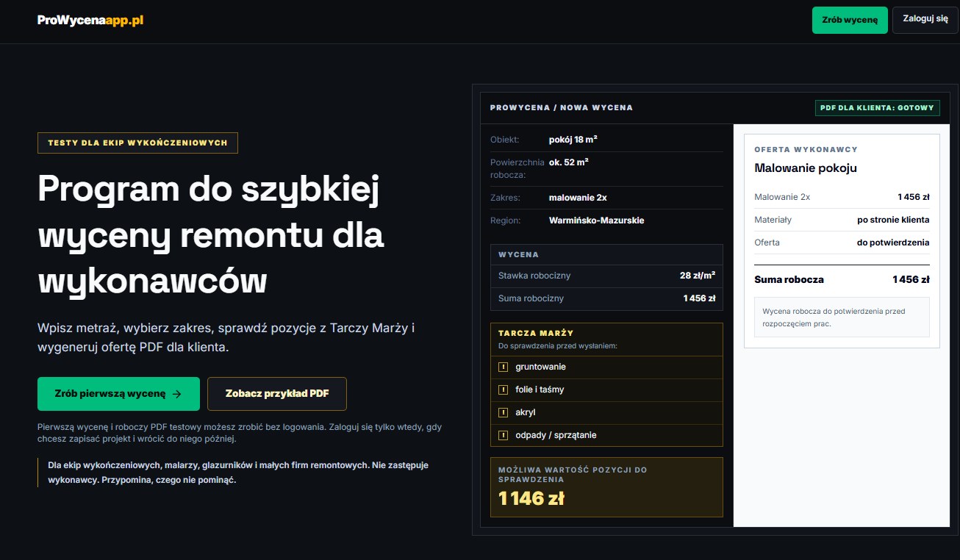Click the warning icon next to akryl
The width and height of the screenshot is (960, 560).
(504, 412)
